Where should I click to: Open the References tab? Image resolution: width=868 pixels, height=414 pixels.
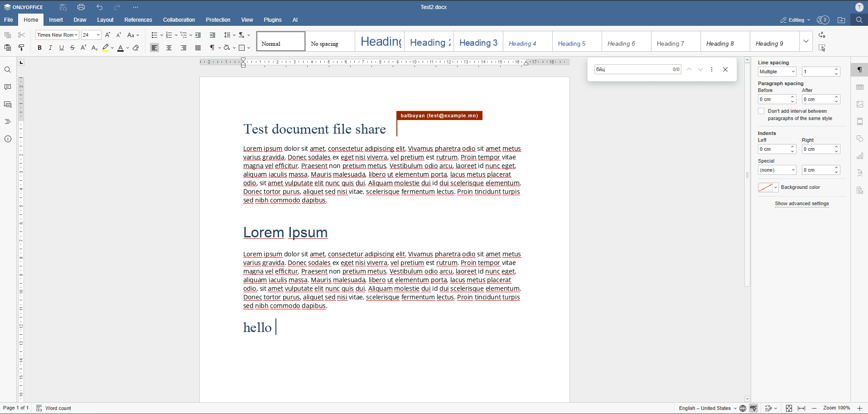pos(138,20)
